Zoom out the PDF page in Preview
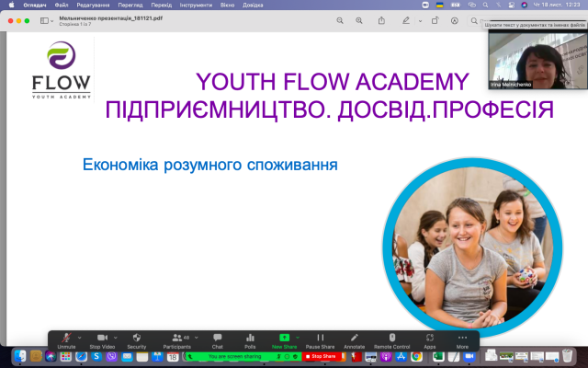This screenshot has width=588, height=368. pos(340,20)
